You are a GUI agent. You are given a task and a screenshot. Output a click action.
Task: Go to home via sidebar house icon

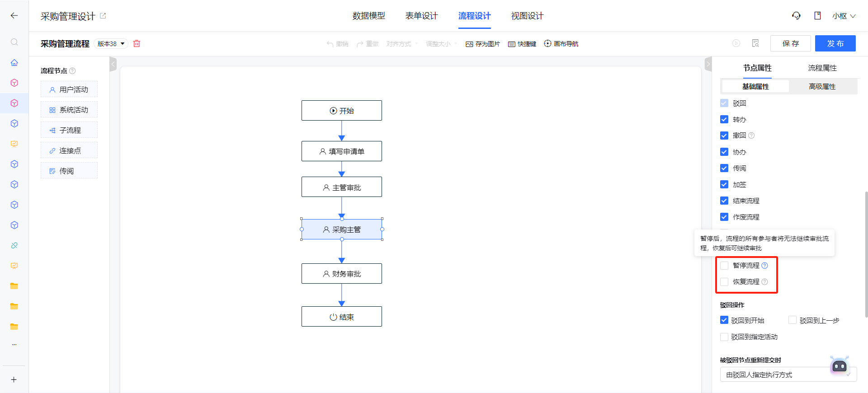[x=14, y=62]
